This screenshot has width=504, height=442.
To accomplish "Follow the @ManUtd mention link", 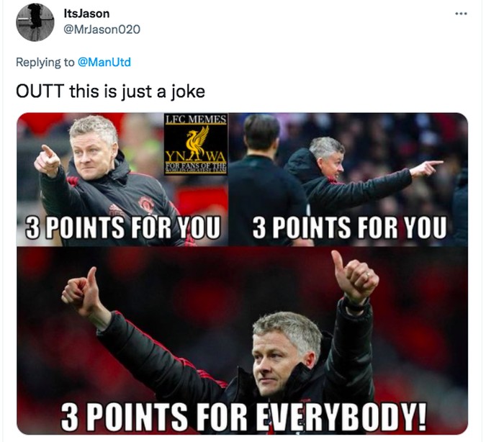I will pos(104,62).
